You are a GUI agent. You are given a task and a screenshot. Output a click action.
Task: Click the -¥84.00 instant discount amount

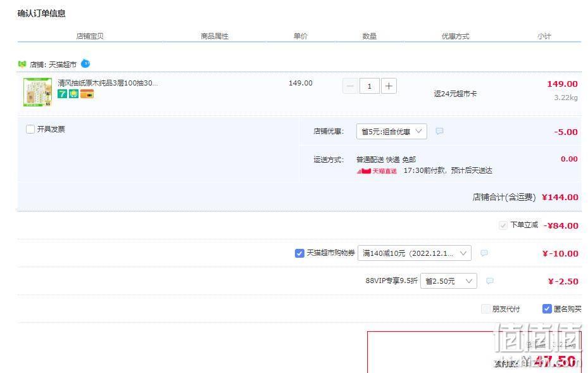point(561,225)
